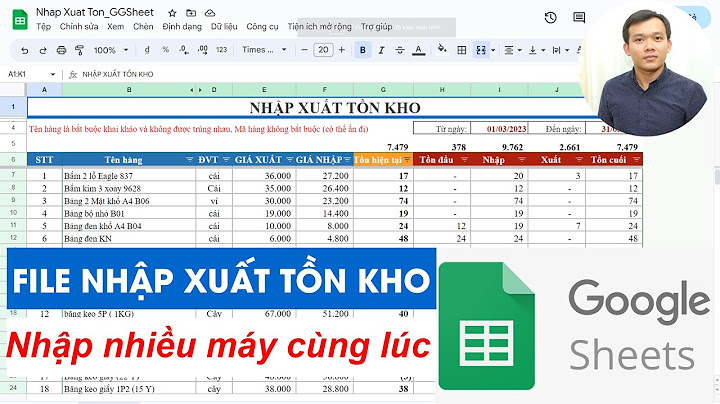Click the merge cells icon
The width and height of the screenshot is (720, 404).
pyautogui.click(x=481, y=50)
